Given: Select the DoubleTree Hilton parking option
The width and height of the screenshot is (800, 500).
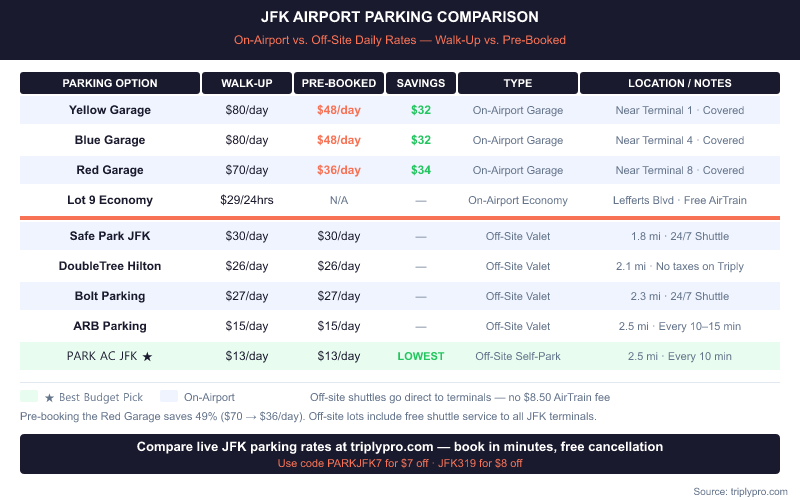Looking at the screenshot, I should coord(110,266).
